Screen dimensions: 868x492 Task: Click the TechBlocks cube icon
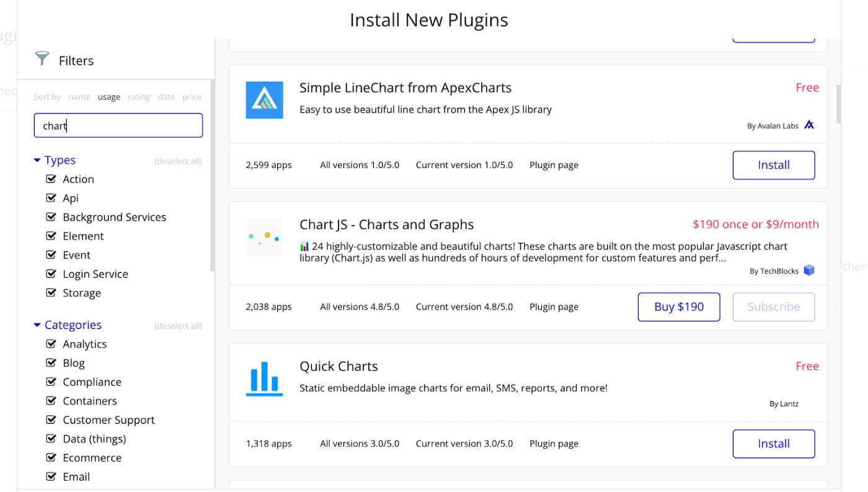pos(809,270)
